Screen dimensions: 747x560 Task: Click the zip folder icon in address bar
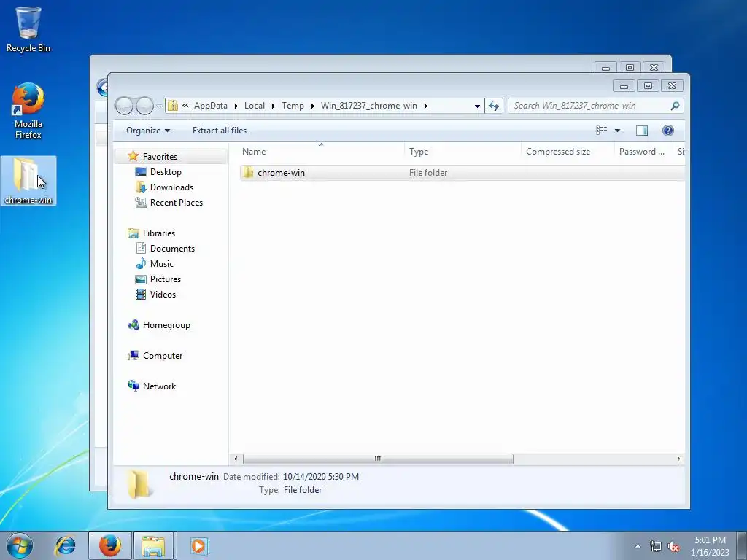[172, 106]
